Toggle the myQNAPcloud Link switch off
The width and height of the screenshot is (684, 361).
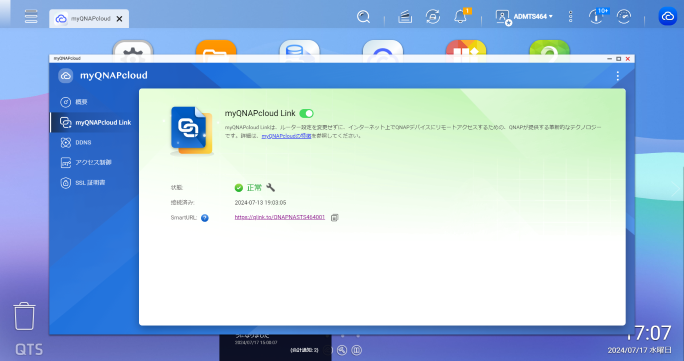pyautogui.click(x=306, y=114)
